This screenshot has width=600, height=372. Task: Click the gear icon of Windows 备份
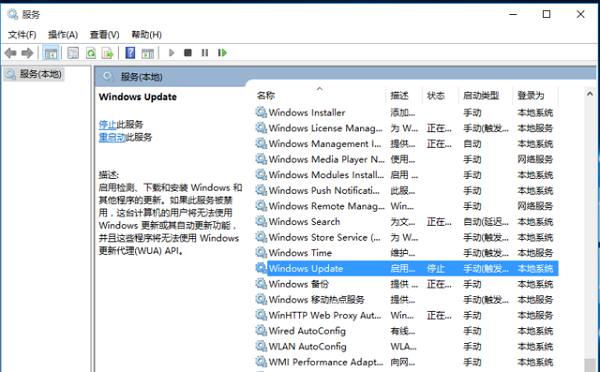(x=261, y=284)
